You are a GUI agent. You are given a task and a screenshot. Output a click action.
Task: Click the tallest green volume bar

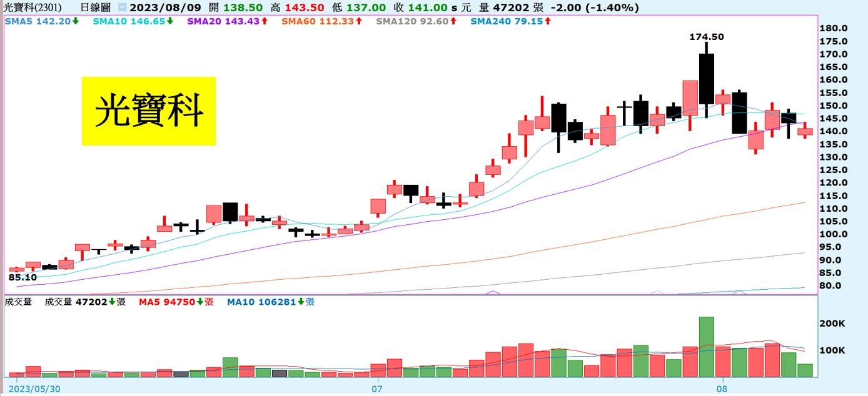point(707,347)
